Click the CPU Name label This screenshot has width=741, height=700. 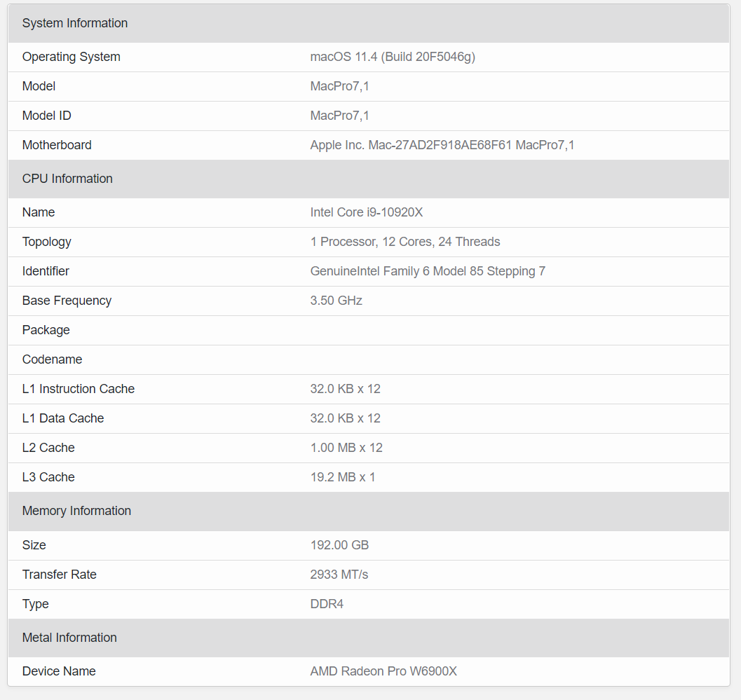pyautogui.click(x=39, y=212)
